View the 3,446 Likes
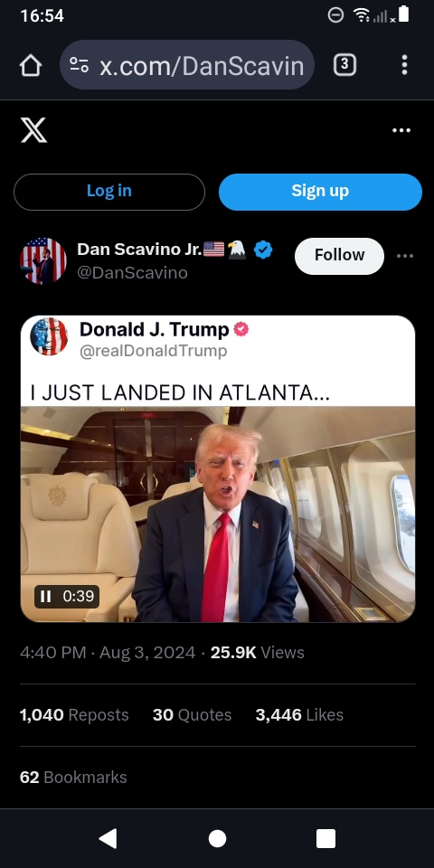Viewport: 434px width, 868px height. pos(299,715)
